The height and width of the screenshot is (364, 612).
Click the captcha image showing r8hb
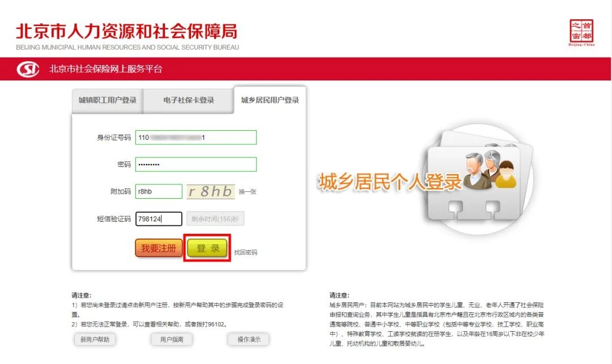[x=211, y=191]
